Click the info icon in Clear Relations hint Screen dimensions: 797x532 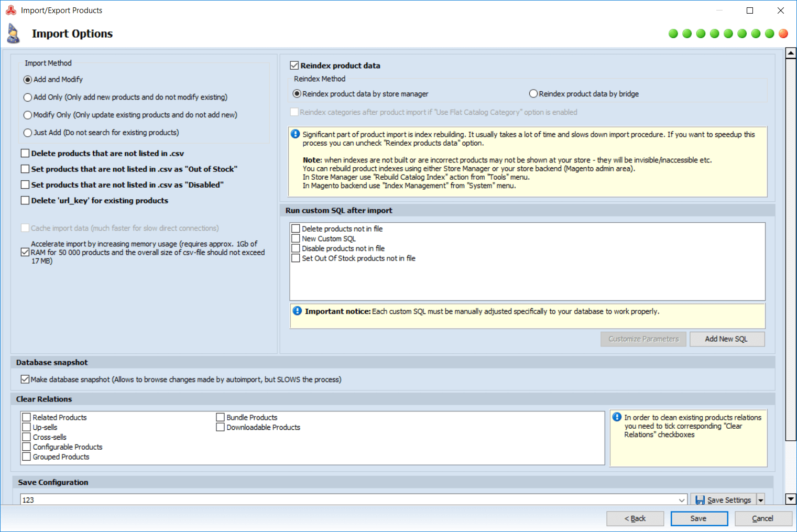[617, 417]
